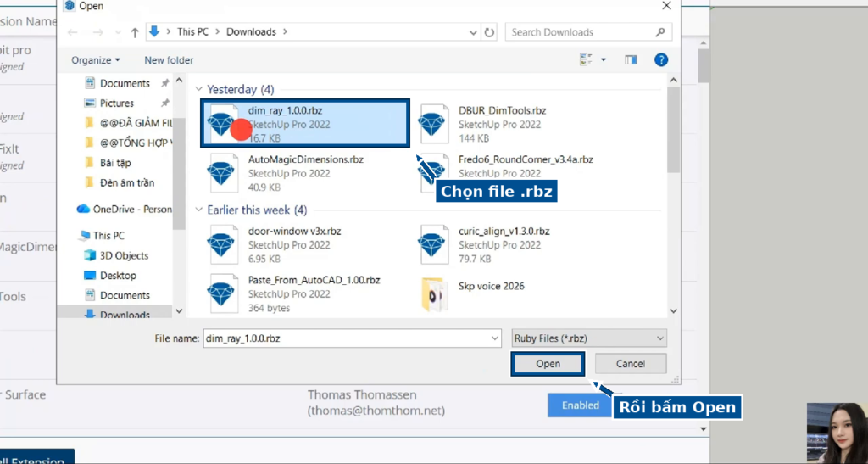Image resolution: width=868 pixels, height=464 pixels.
Task: Open the Bài tập folder
Action: click(108, 163)
